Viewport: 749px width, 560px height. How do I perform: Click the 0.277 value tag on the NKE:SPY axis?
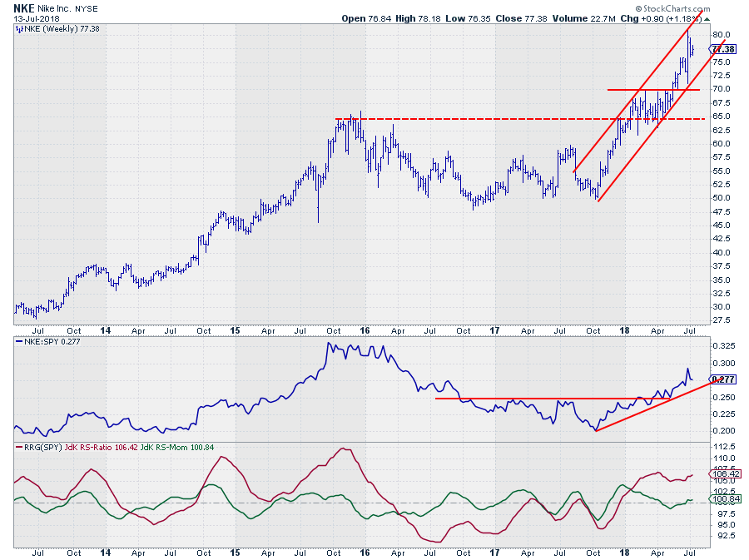tap(723, 379)
